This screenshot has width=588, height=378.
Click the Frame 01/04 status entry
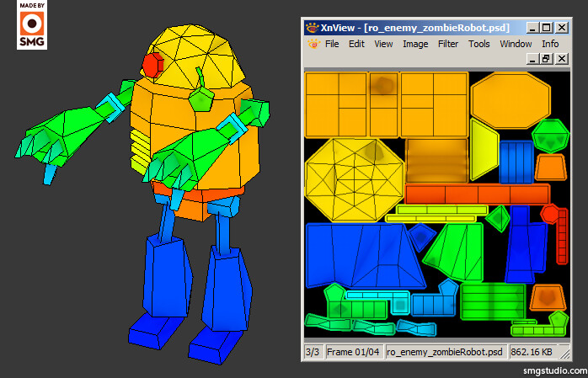pyautogui.click(x=353, y=352)
